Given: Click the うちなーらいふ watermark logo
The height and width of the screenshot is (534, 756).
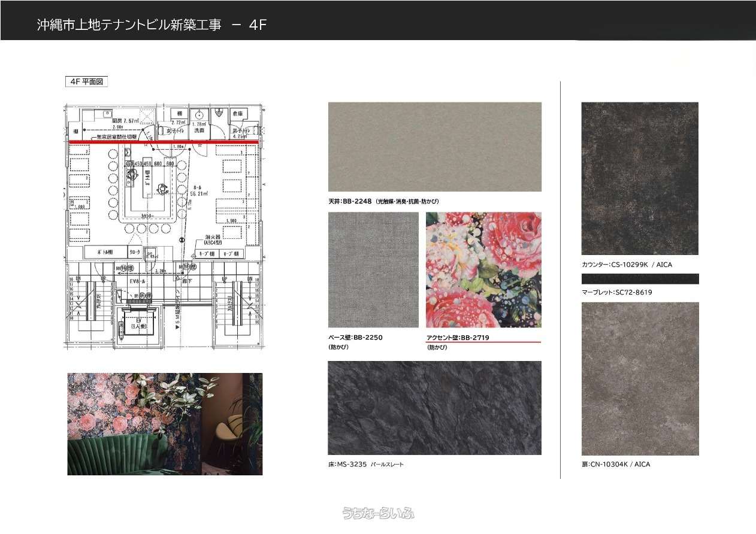Looking at the screenshot, I should coord(378,513).
